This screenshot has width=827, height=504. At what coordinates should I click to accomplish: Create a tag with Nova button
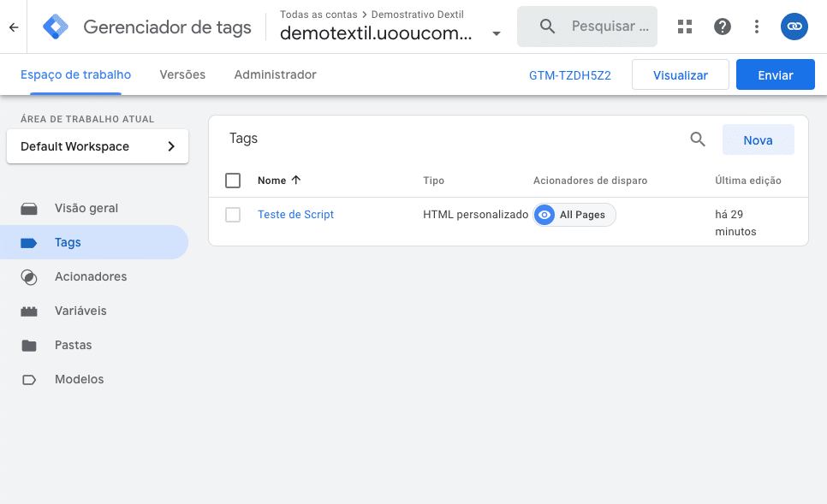[x=758, y=139]
